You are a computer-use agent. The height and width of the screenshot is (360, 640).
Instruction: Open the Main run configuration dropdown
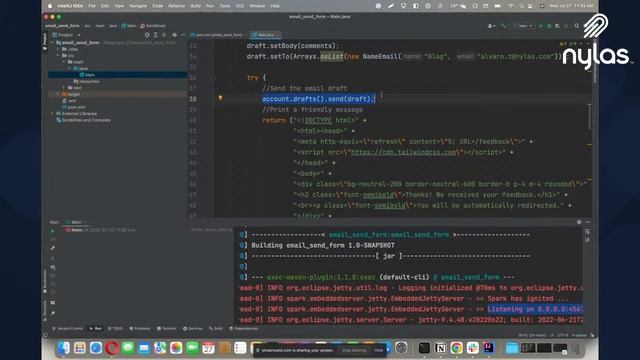tap(524, 26)
